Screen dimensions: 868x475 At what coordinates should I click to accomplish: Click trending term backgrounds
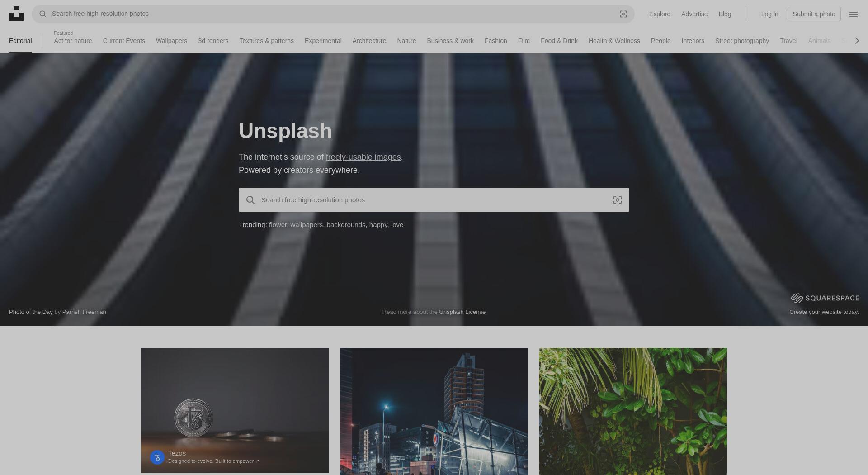pyautogui.click(x=346, y=225)
